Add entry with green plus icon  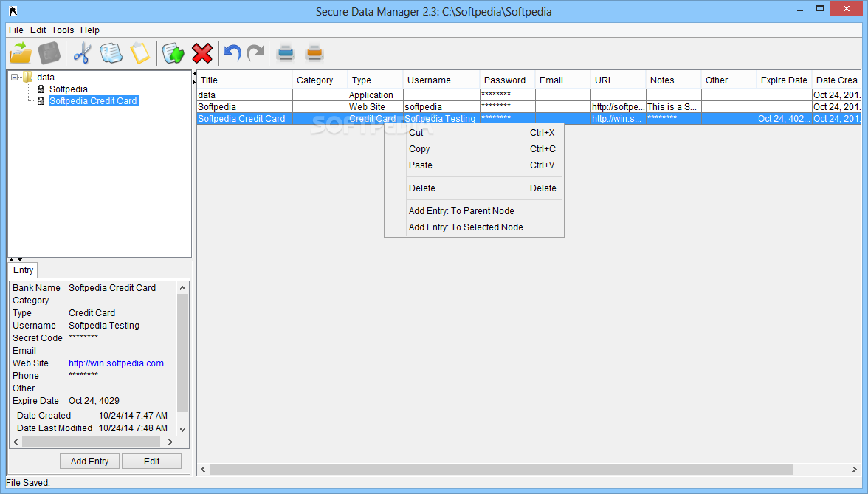coord(173,53)
